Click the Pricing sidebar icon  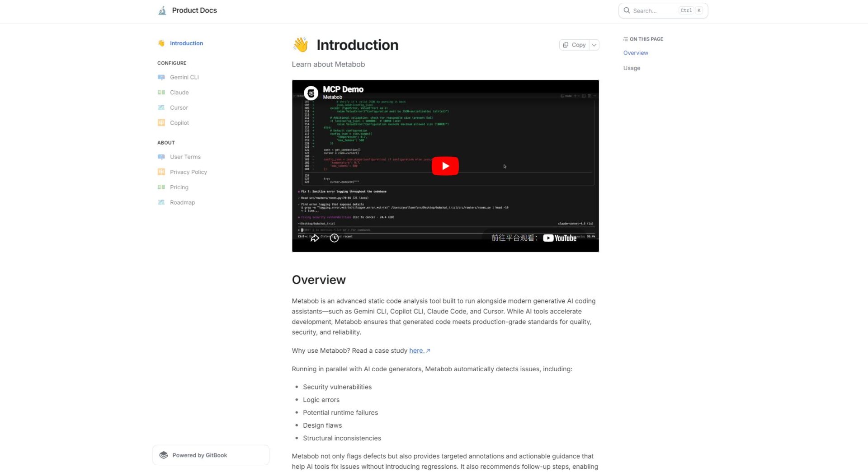pos(161,187)
